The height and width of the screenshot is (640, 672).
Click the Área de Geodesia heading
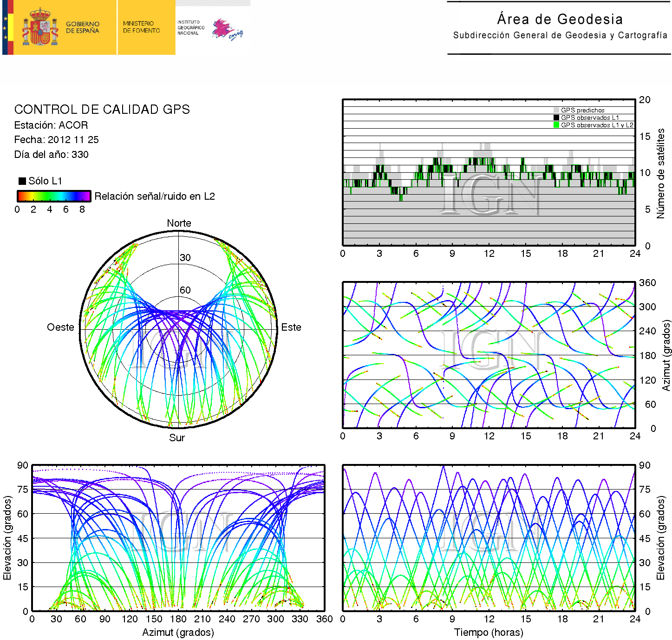coord(560,19)
